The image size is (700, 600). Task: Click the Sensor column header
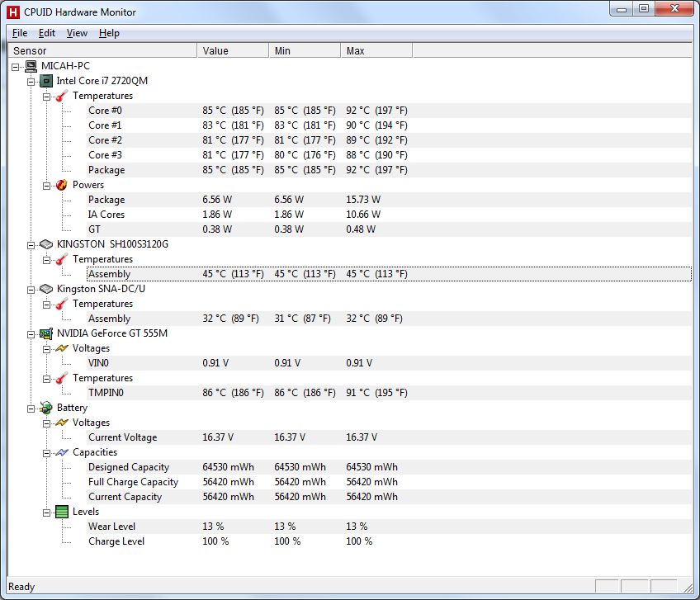pyautogui.click(x=102, y=50)
